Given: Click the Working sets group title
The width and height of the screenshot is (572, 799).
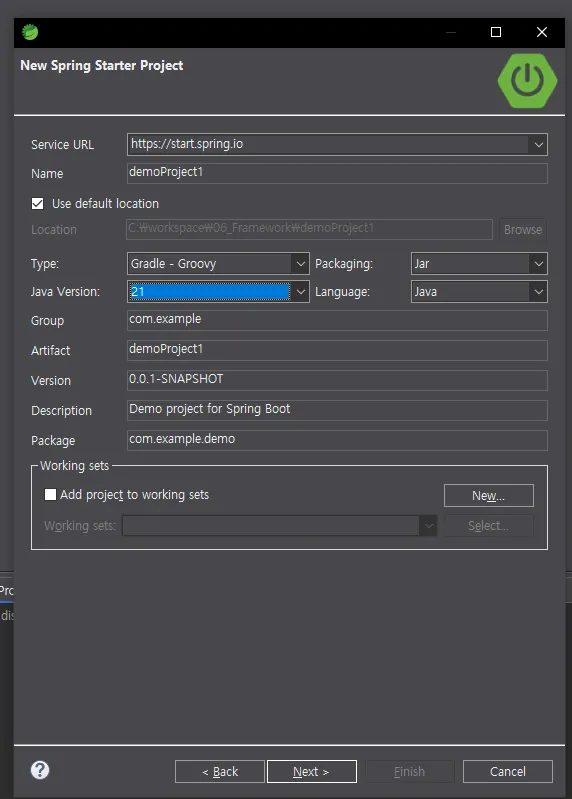Looking at the screenshot, I should click(x=74, y=466).
